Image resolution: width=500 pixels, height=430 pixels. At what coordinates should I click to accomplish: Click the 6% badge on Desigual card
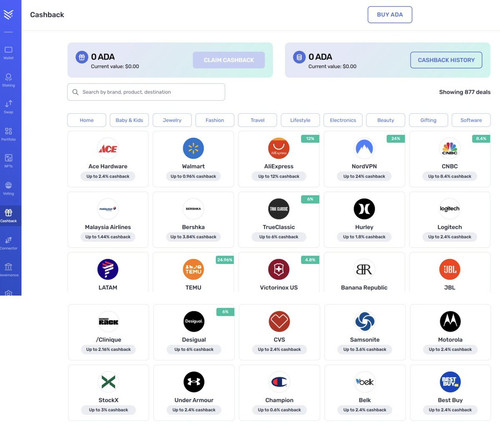pos(225,312)
